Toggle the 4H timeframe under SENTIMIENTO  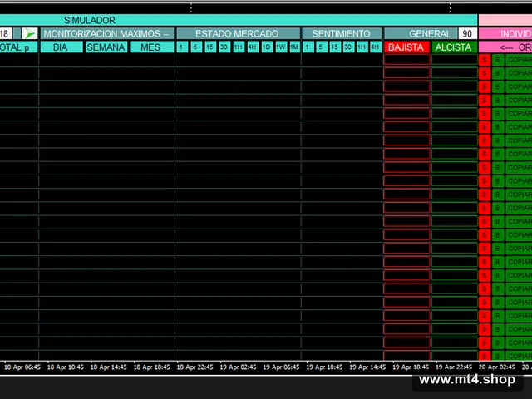pyautogui.click(x=375, y=47)
